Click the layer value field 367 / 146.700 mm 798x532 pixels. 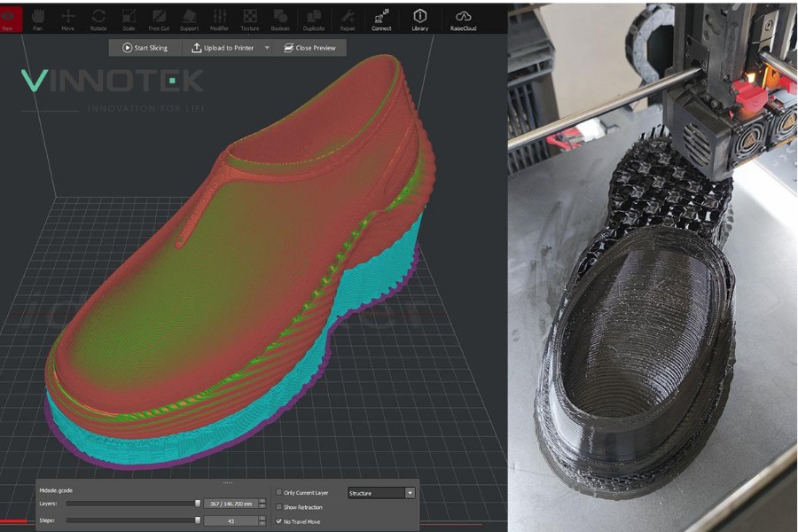pos(231,504)
